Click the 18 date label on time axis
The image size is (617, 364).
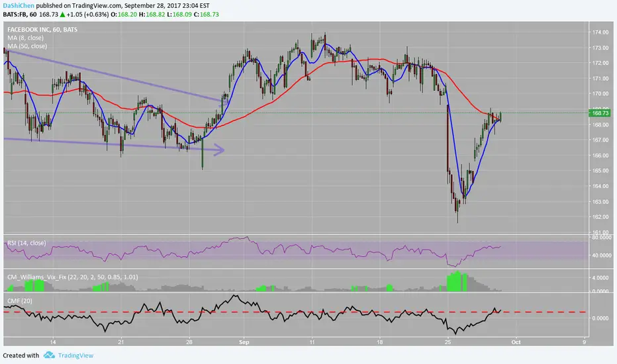pyautogui.click(x=380, y=342)
